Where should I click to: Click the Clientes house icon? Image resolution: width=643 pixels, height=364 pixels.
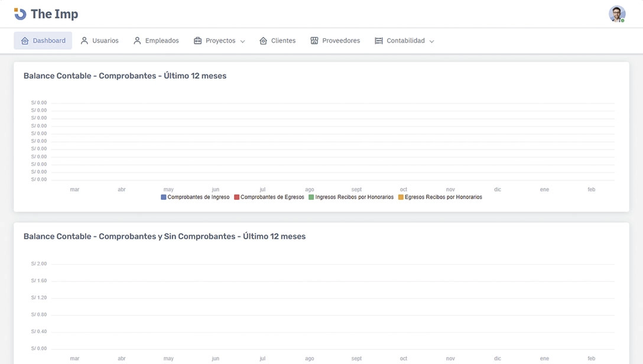click(x=264, y=41)
